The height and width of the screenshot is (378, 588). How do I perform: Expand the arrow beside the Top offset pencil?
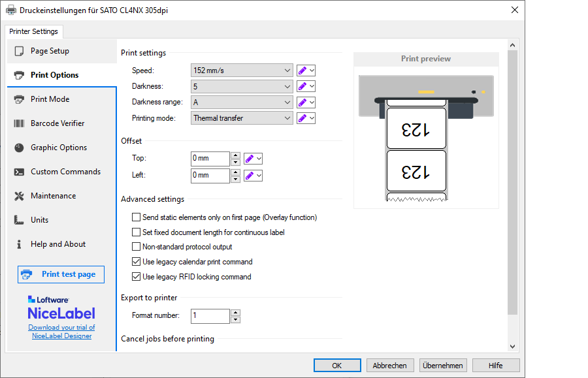tap(259, 159)
